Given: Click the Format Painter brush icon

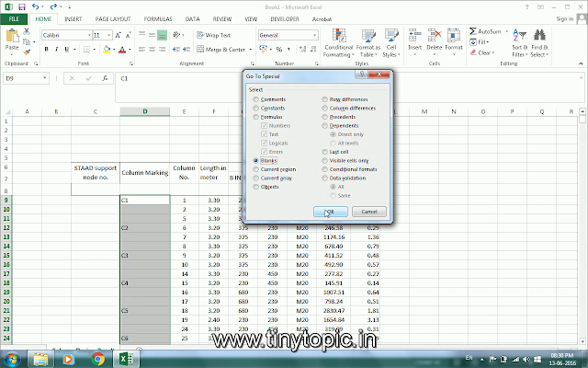Looking at the screenshot, I should (x=27, y=52).
